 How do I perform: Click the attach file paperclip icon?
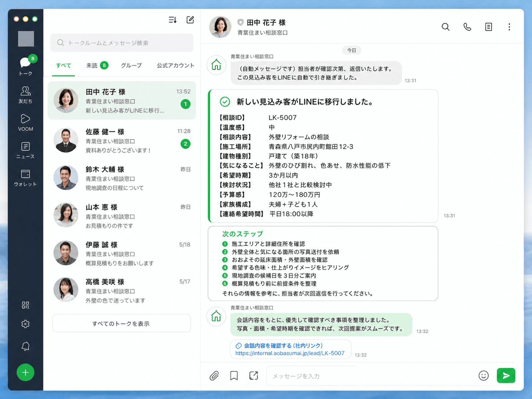pyautogui.click(x=214, y=375)
